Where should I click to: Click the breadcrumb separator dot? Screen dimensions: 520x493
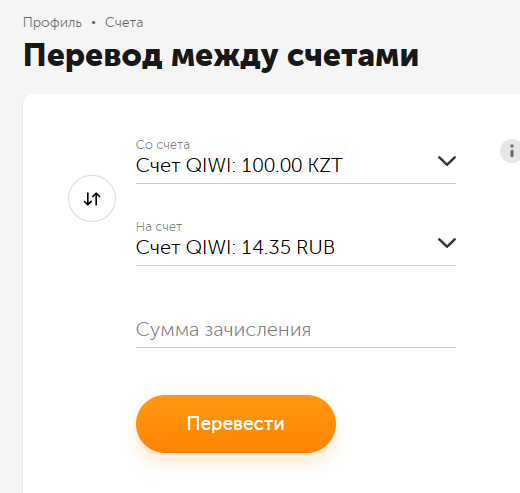(x=94, y=23)
